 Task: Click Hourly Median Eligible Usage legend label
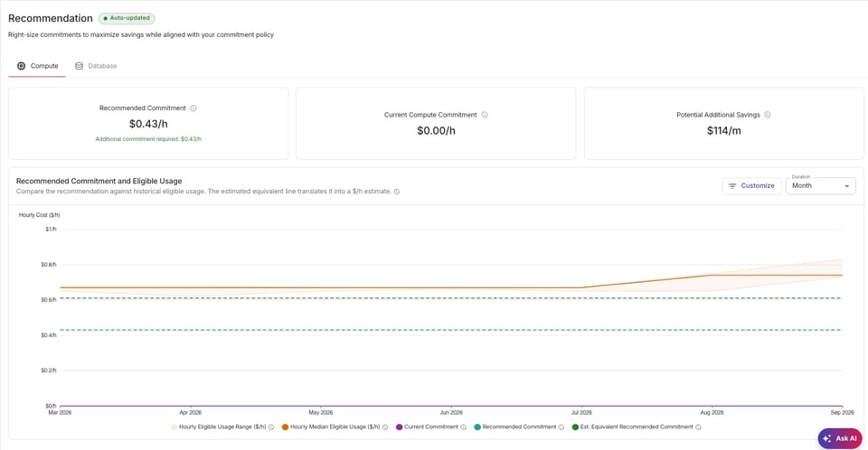coord(335,427)
